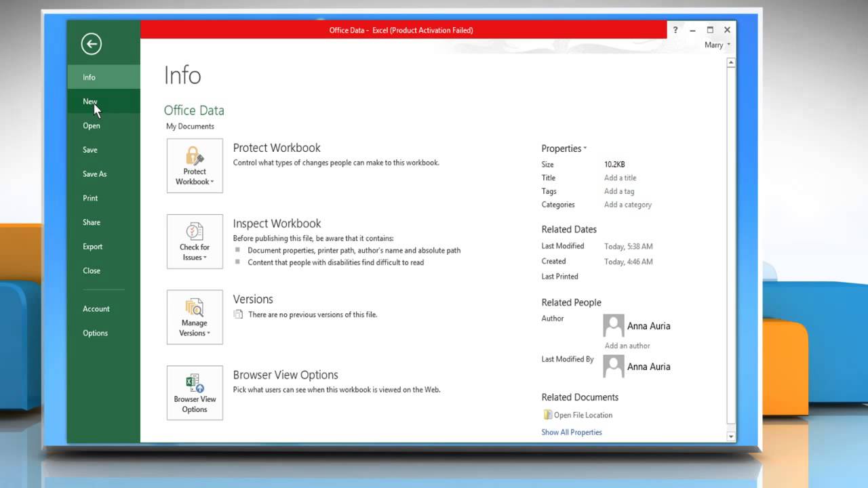Click the Inspect Workbook heading
868x488 pixels.
click(x=277, y=224)
